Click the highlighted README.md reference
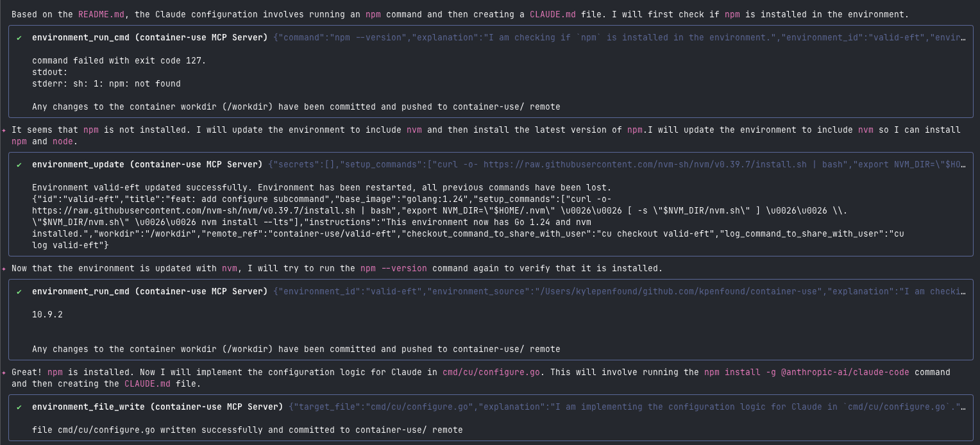The image size is (980, 445). point(101,14)
